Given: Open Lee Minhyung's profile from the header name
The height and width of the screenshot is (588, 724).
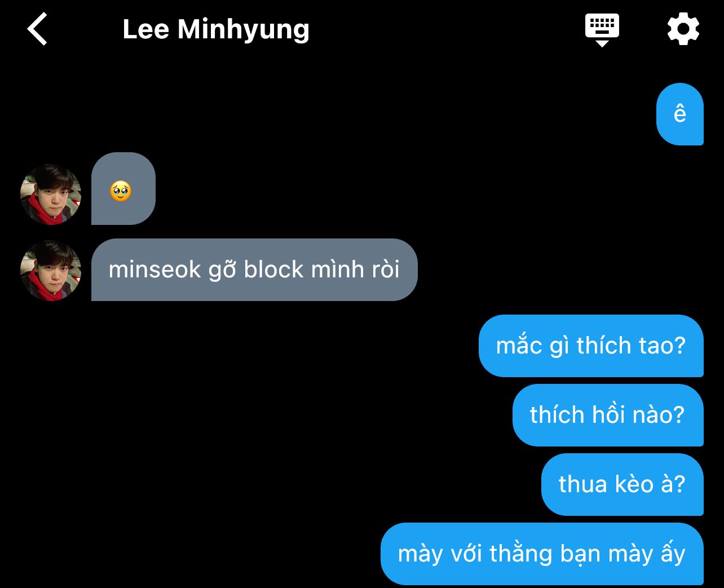Looking at the screenshot, I should (216, 29).
